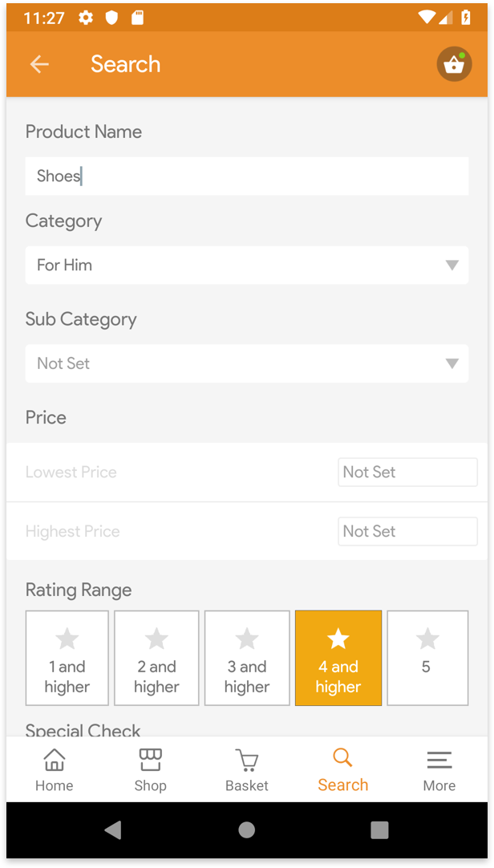This screenshot has height=868, width=494.
Task: Focus the Product Name field with Shoes
Action: 247,176
